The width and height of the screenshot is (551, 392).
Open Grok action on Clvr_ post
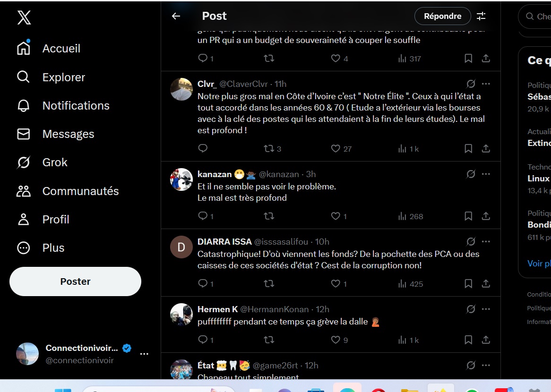pyautogui.click(x=471, y=84)
